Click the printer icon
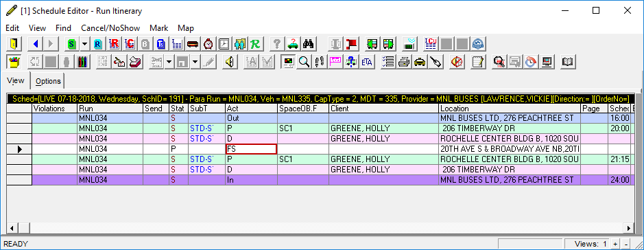Image resolution: width=644 pixels, height=250 pixels. click(x=404, y=62)
